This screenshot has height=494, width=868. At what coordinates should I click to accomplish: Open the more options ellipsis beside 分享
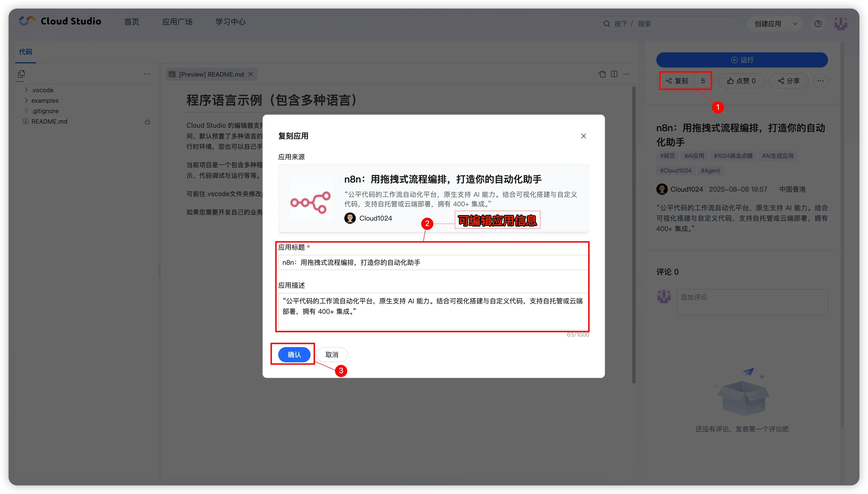(820, 81)
